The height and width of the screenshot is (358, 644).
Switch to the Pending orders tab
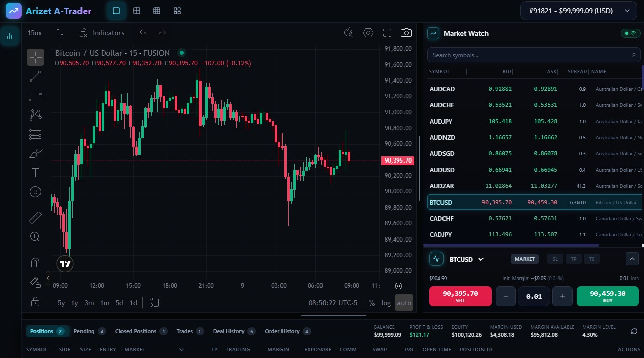click(x=85, y=331)
